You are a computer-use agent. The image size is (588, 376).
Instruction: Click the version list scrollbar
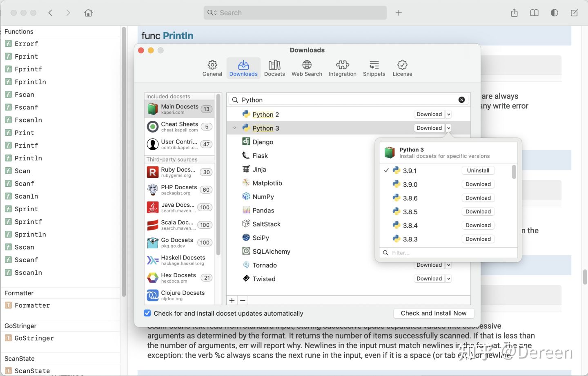(x=514, y=172)
